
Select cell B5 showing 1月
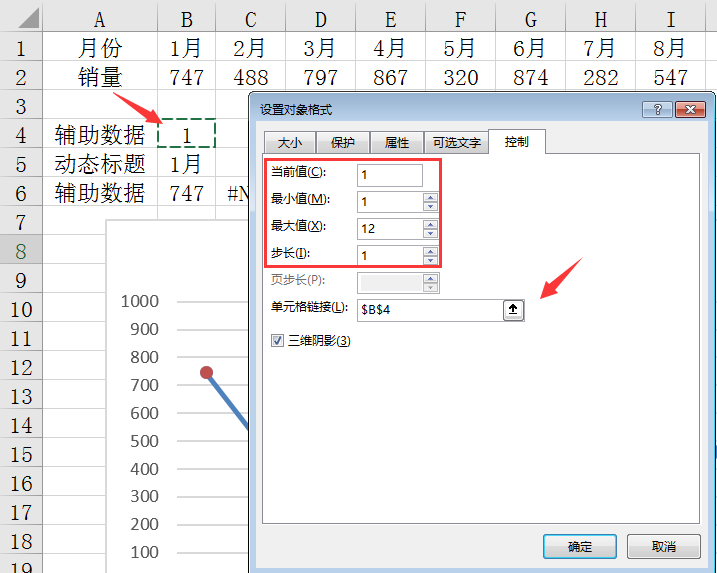click(x=187, y=163)
